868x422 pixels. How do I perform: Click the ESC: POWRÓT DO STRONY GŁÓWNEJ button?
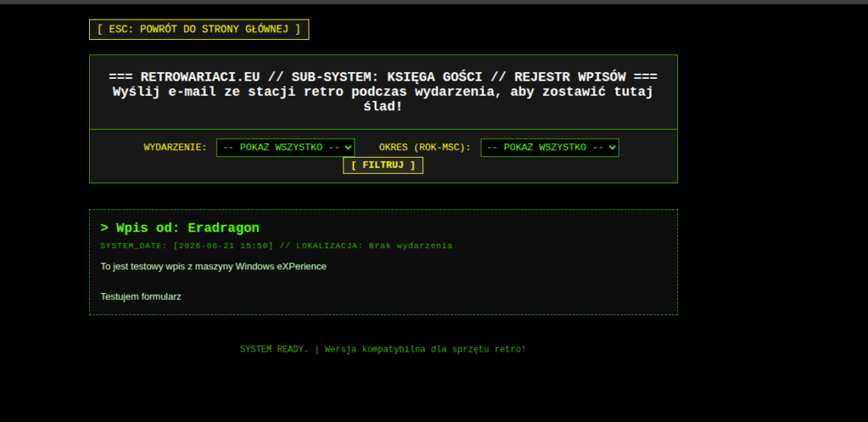tap(198, 30)
